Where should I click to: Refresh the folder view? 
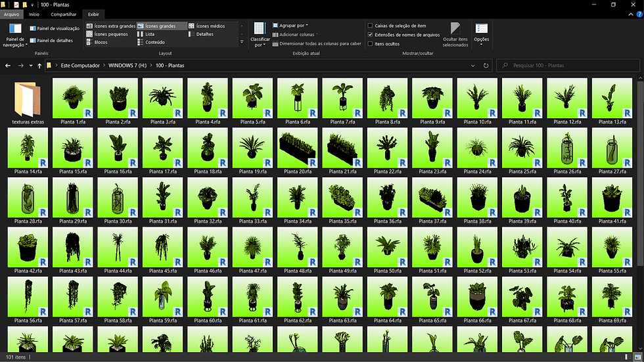(486, 66)
